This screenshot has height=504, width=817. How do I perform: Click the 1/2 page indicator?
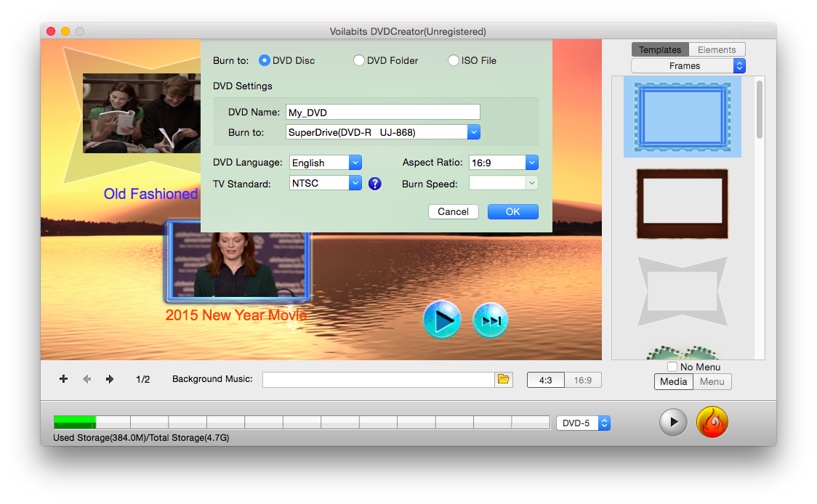(142, 380)
